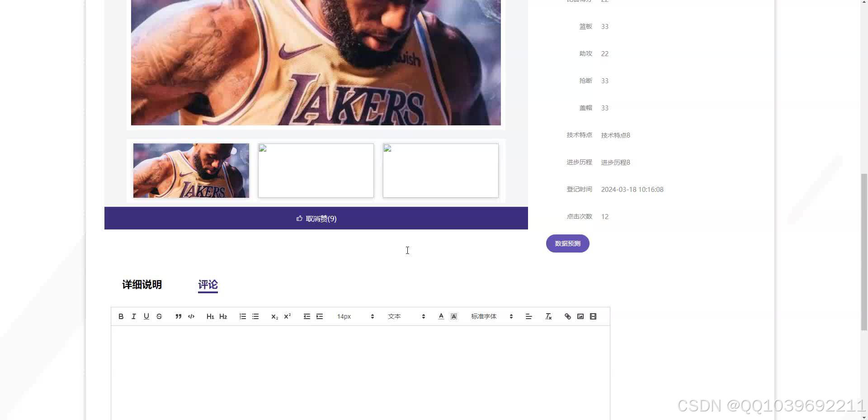Start a bulleted list

255,316
